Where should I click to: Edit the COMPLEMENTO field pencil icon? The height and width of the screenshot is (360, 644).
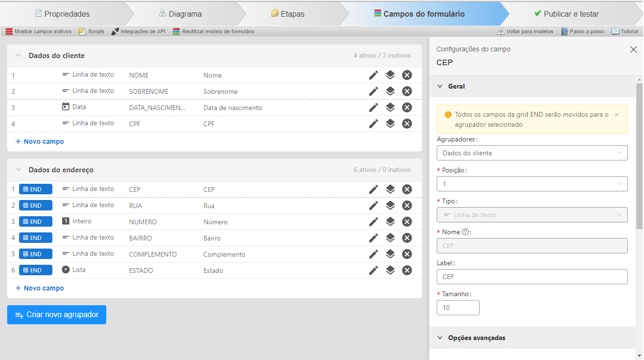coord(374,254)
